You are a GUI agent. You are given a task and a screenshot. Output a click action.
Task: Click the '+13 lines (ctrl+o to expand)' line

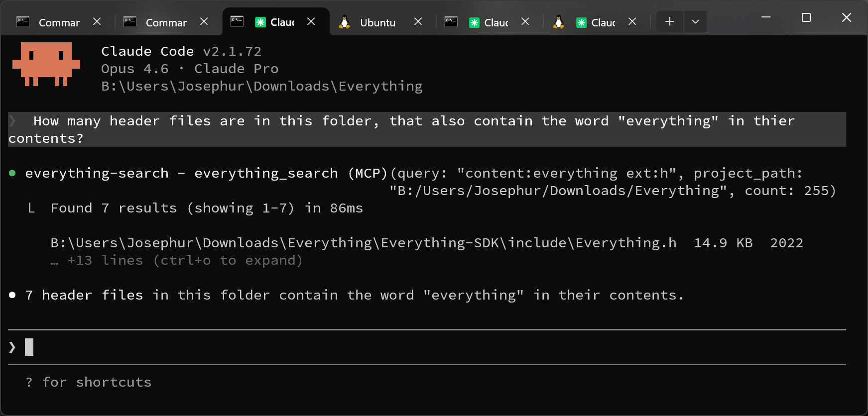click(x=177, y=260)
